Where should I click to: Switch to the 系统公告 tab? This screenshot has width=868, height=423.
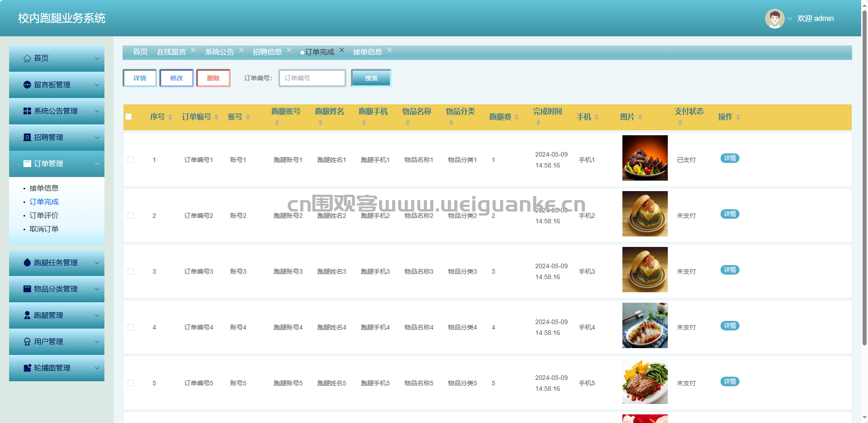point(219,52)
